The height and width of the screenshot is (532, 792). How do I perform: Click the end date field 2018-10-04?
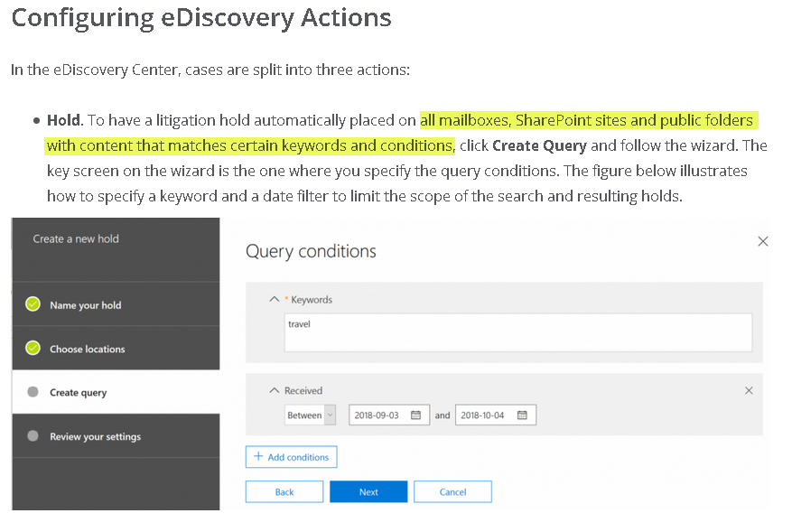(x=496, y=415)
